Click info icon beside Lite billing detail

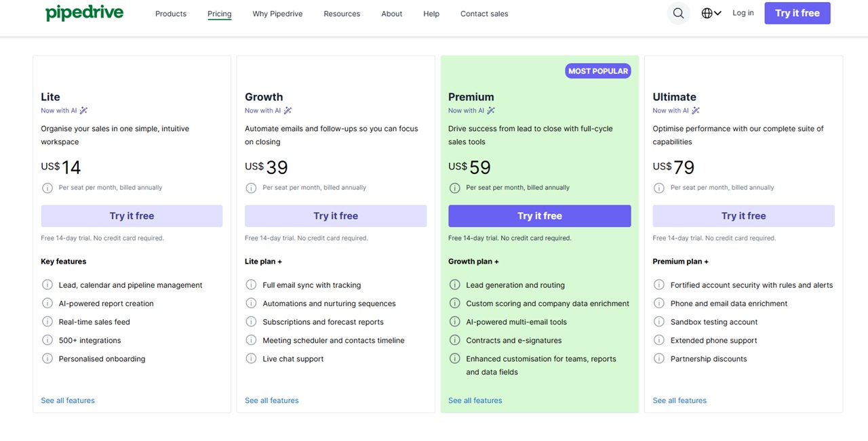47,188
